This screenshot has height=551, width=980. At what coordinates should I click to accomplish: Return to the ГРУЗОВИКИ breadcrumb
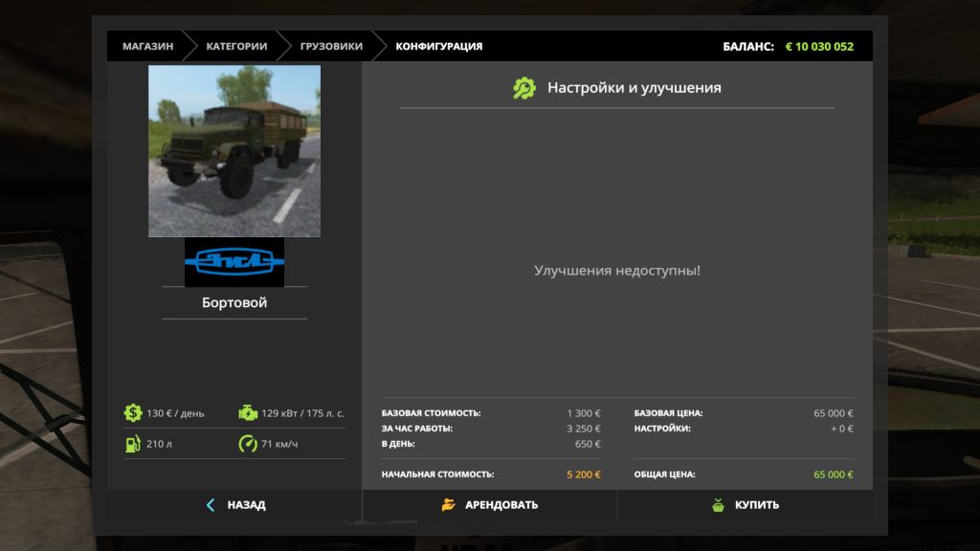pyautogui.click(x=331, y=46)
